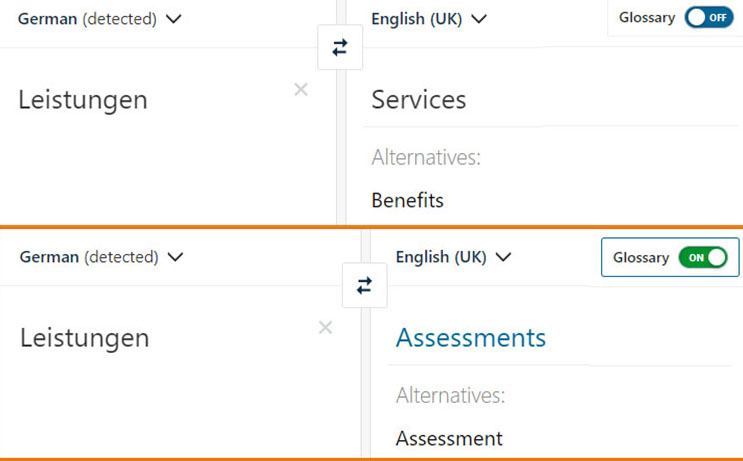The width and height of the screenshot is (743, 461).
Task: Expand the lower English (UK) target dropdown
Action: [453, 257]
